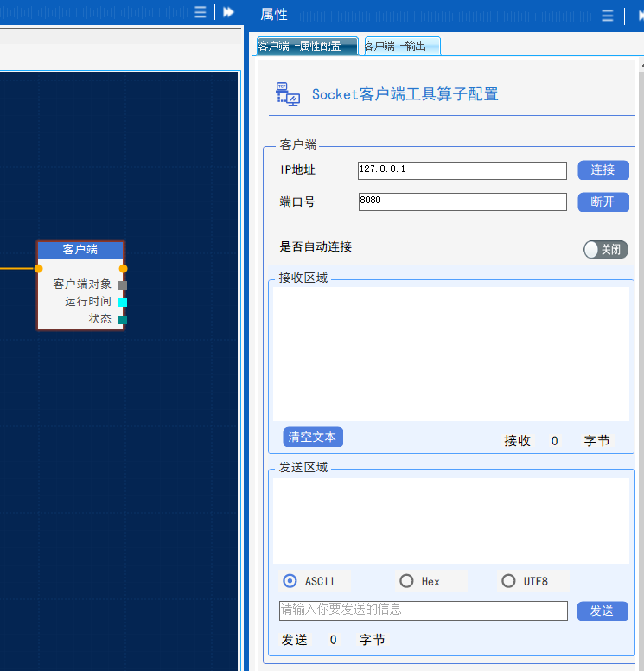This screenshot has width=644, height=671.
Task: Click the 运行时间 label in the node
Action: (87, 302)
